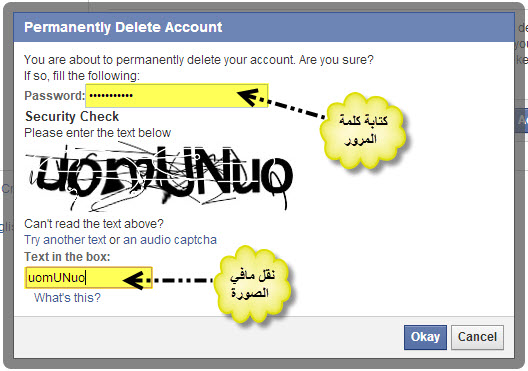Screen dimensions: 528x371
Task: Click the "Please enter the text below" instruction
Action: tap(98, 133)
